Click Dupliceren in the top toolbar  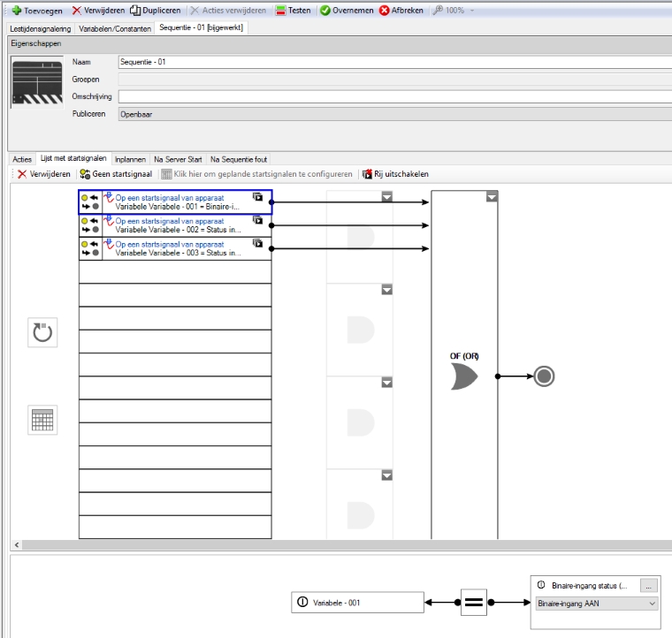point(156,10)
